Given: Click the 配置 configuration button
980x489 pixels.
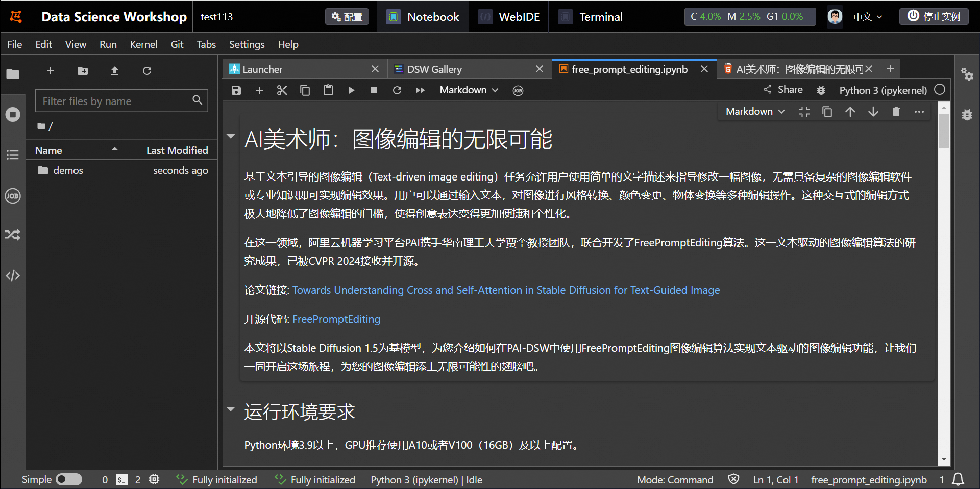Looking at the screenshot, I should [347, 17].
